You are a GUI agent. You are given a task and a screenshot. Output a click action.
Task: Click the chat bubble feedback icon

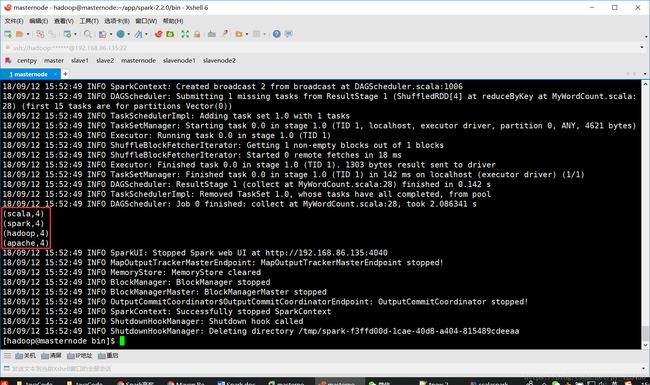tap(289, 34)
